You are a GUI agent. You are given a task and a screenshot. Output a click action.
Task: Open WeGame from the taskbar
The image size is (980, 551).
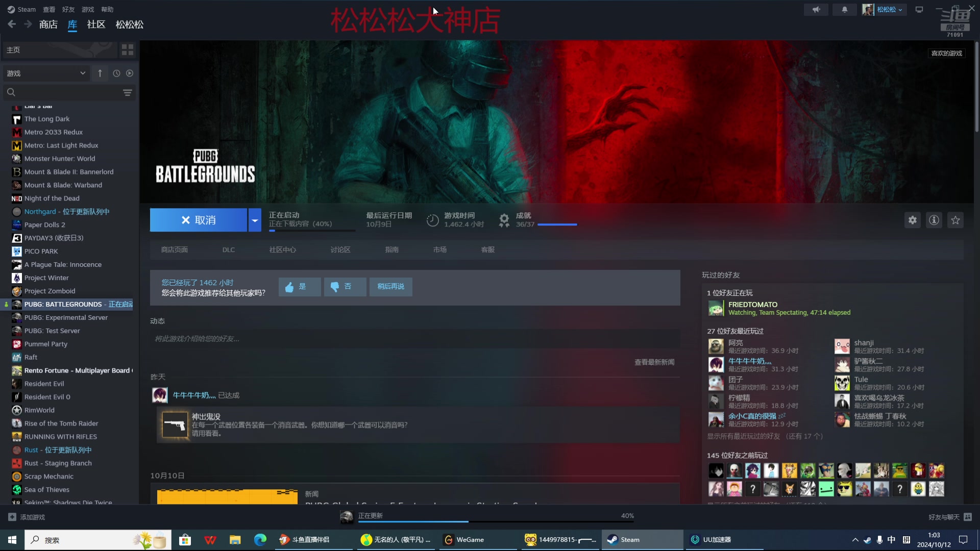pos(477,540)
